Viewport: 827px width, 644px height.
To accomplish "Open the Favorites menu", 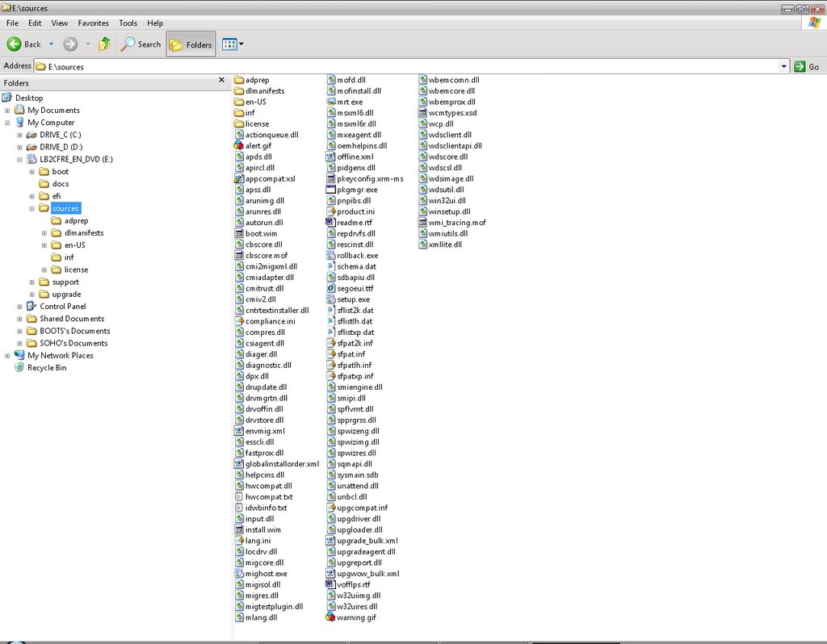I will (x=93, y=23).
